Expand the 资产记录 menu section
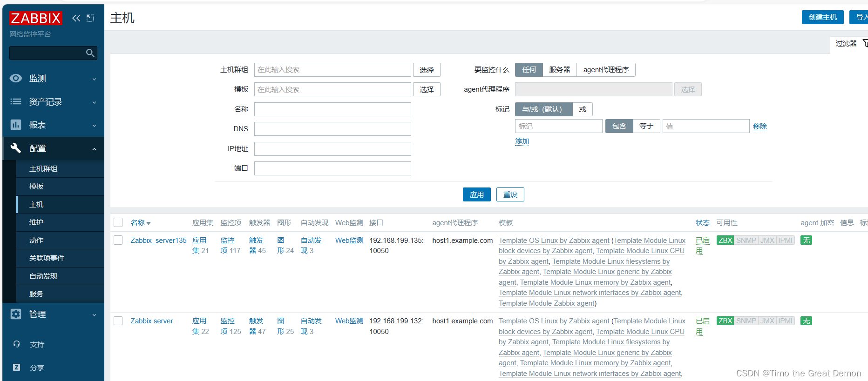868x381 pixels. point(53,102)
